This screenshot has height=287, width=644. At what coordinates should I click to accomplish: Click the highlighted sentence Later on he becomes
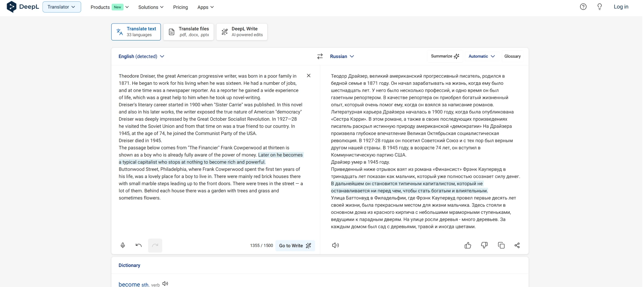[x=211, y=158]
